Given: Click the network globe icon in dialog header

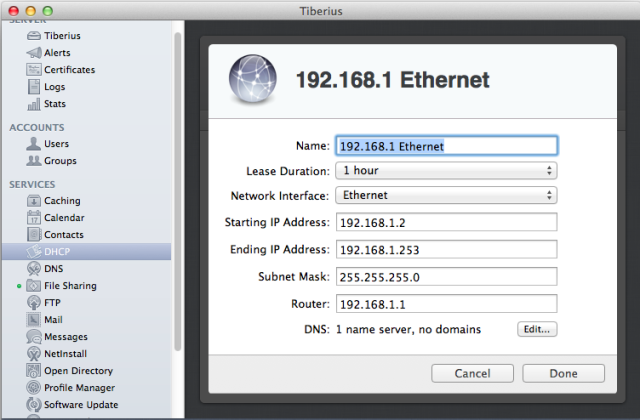Looking at the screenshot, I should tap(253, 79).
